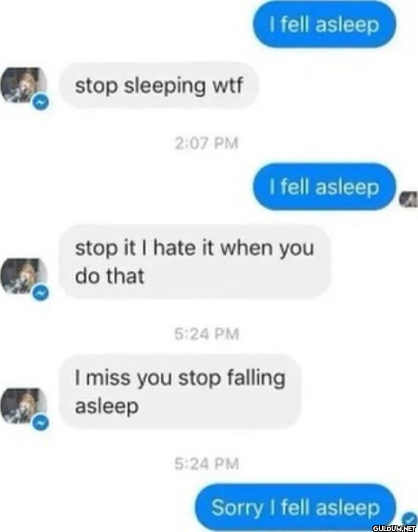Select the "Sorry I fell asleep" message bubble
This screenshot has width=418, height=532.
click(295, 508)
